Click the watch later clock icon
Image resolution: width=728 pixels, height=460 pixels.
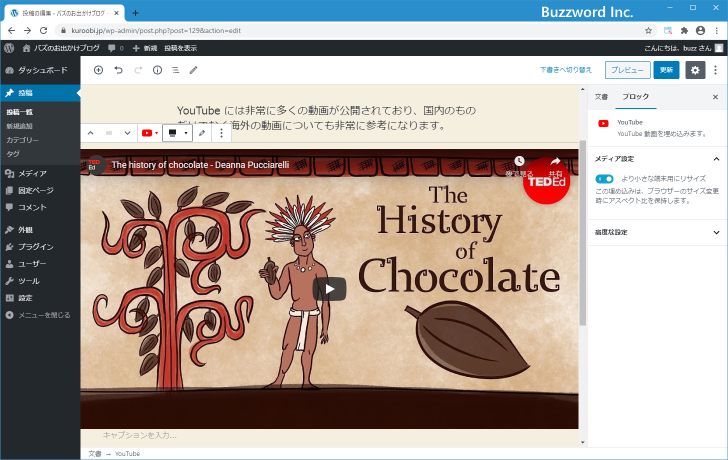tap(519, 161)
